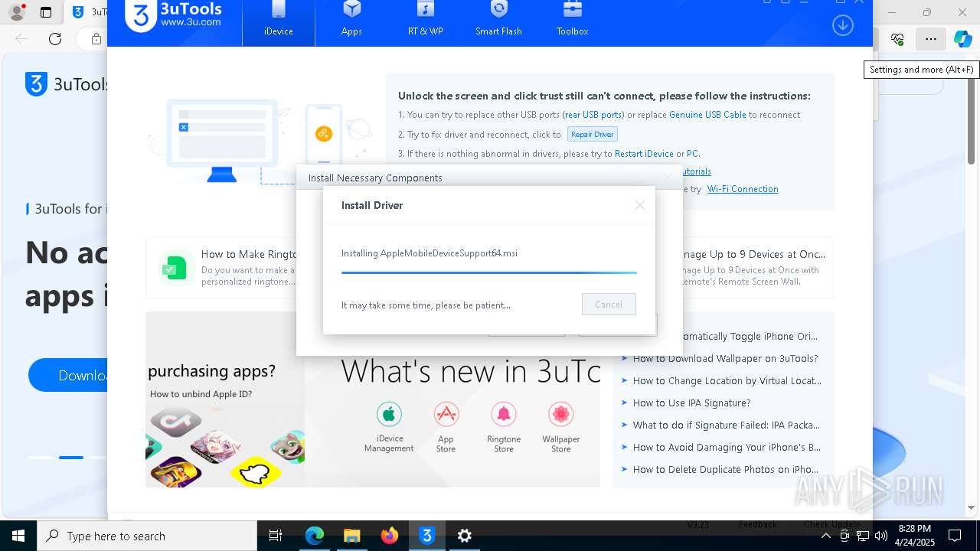Viewport: 980px width, 551px height.
Task: Click the Edge profile avatar
Action: [x=17, y=12]
